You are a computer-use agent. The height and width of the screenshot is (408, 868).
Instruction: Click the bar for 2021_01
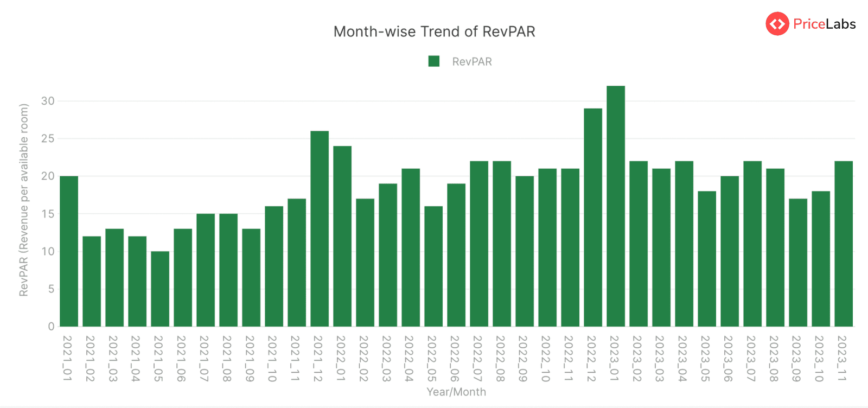(x=69, y=251)
